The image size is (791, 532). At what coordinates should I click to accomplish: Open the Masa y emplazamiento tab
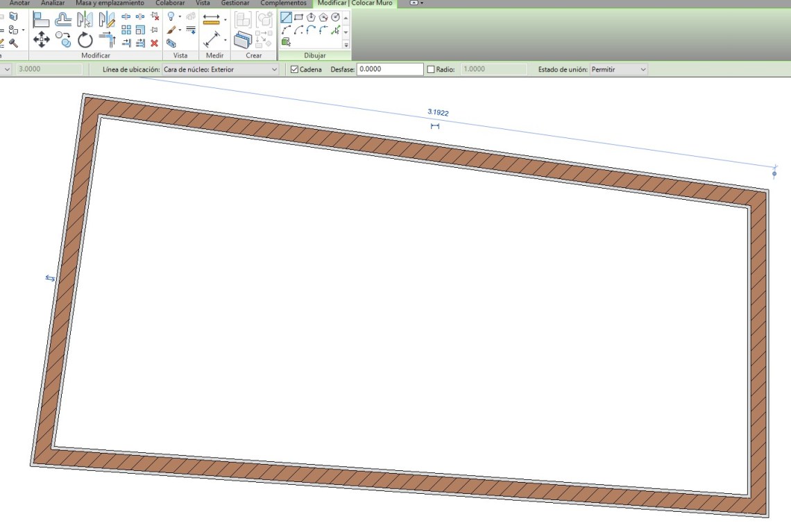coord(110,3)
